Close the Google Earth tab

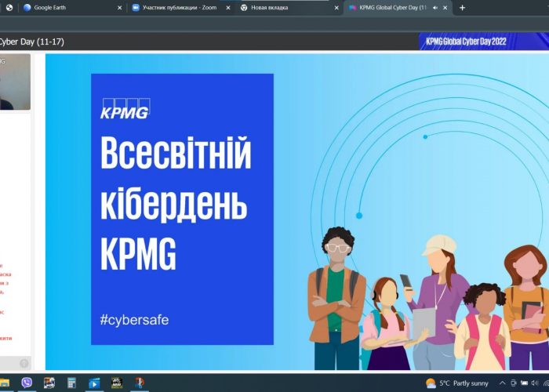(x=119, y=7)
